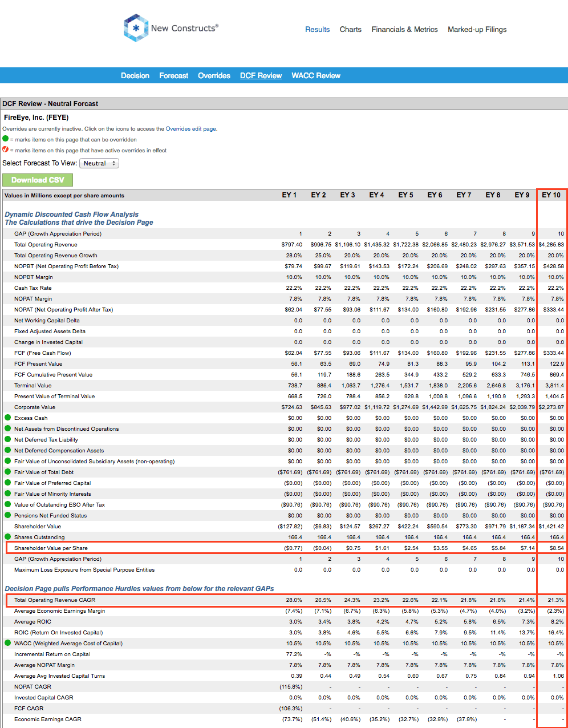568x728 pixels.
Task: Click the New Constructs logo icon
Action: point(135,28)
